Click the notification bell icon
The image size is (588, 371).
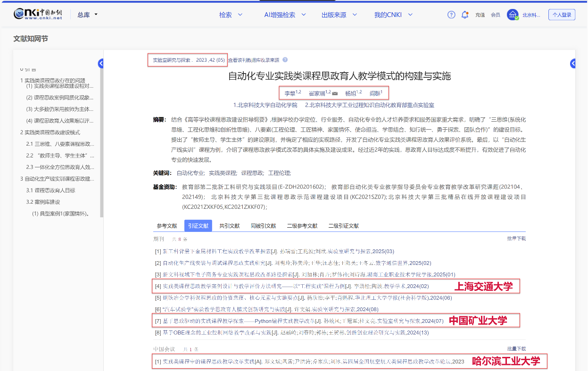[465, 15]
